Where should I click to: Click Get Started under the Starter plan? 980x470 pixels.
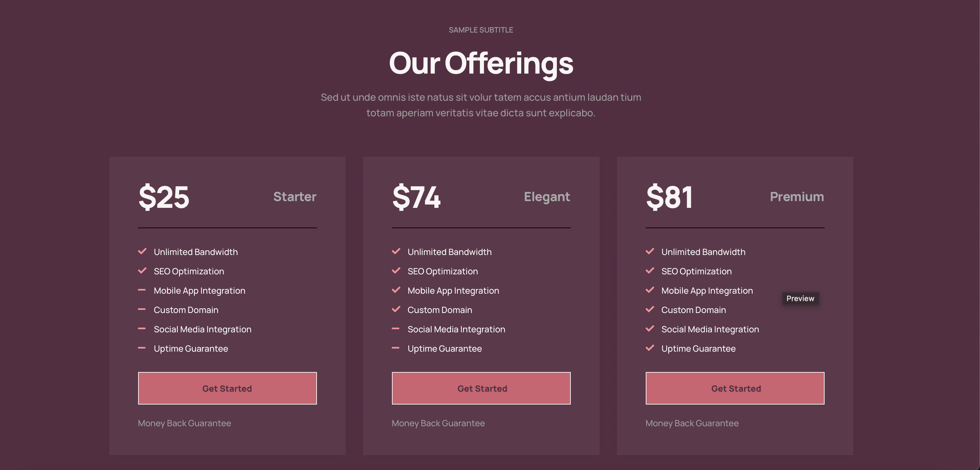pos(227,388)
